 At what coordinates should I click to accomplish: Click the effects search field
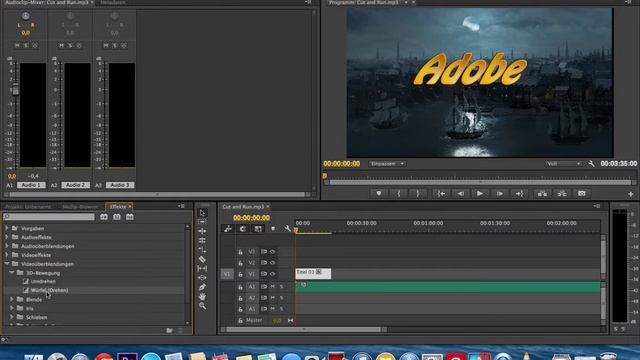[x=49, y=217]
